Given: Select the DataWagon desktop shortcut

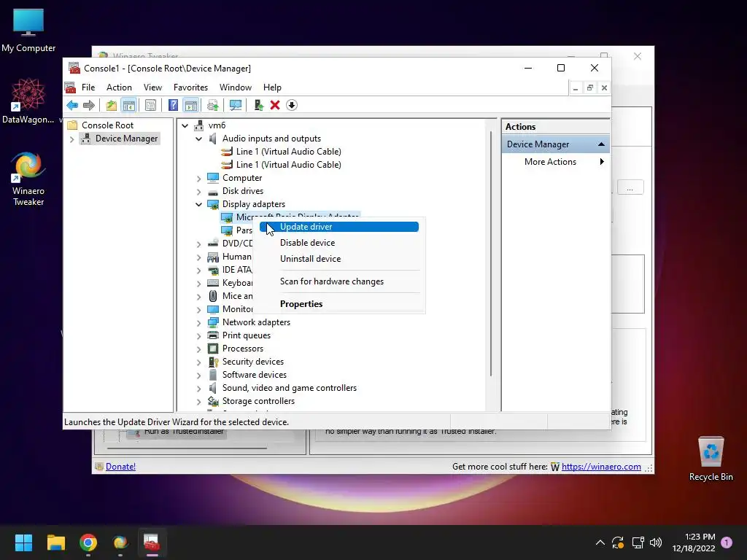Looking at the screenshot, I should click(28, 101).
